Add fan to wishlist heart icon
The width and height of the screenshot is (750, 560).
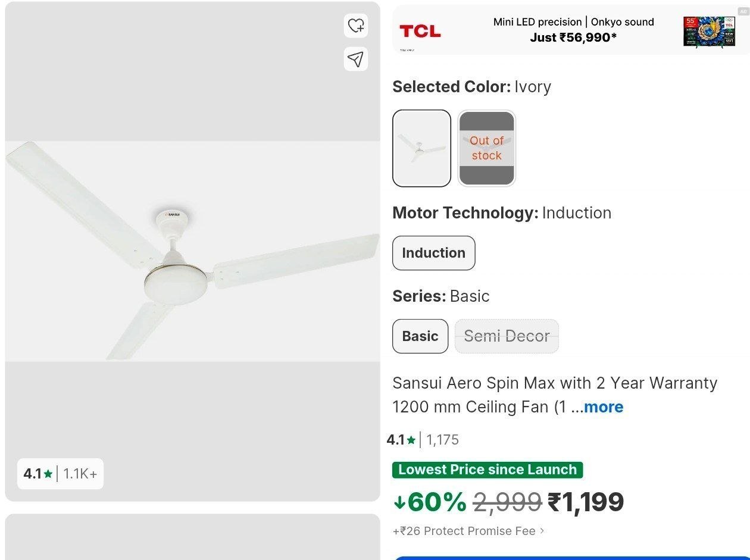tap(356, 26)
